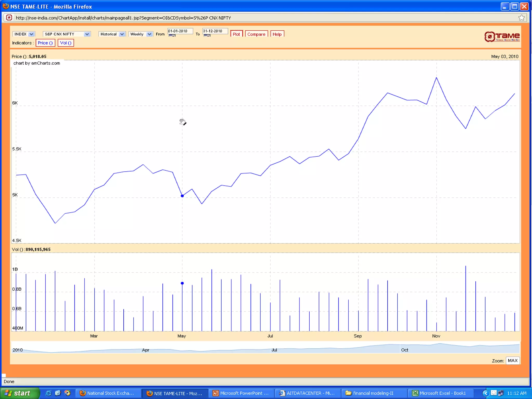The width and height of the screenshot is (532, 399).
Task: Click the site identity icon beside URL
Action: click(x=9, y=18)
